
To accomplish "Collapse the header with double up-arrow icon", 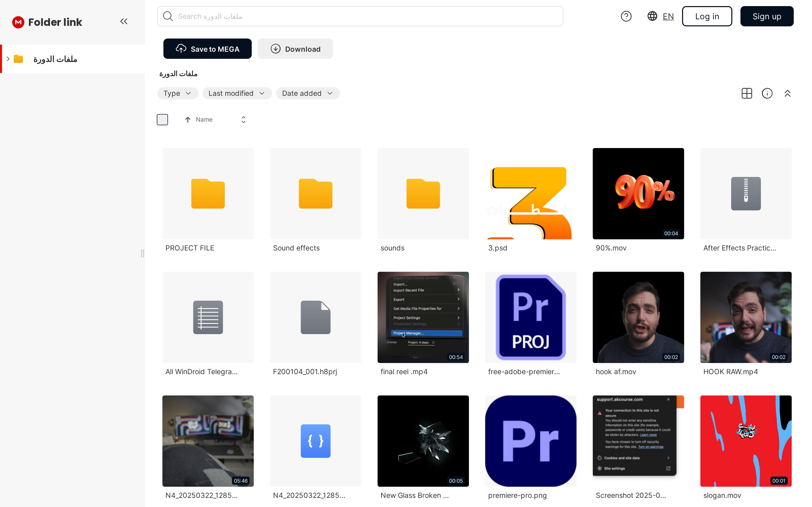I will [787, 93].
